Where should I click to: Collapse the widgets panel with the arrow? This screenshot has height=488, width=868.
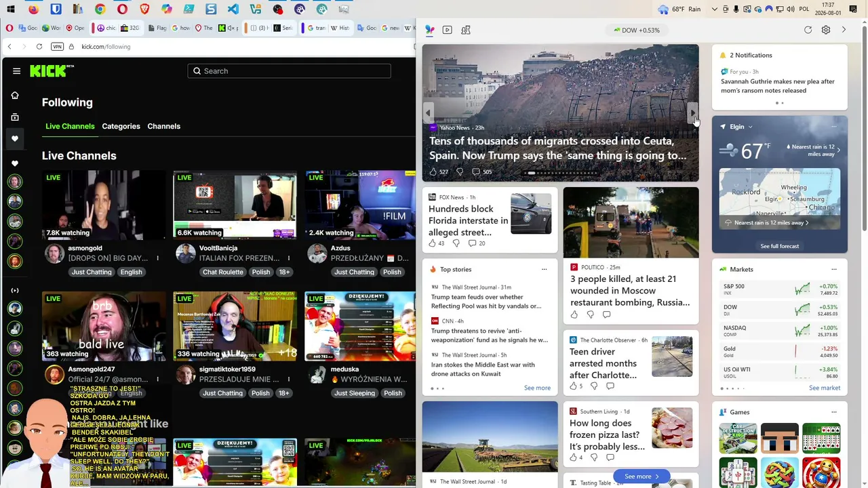[x=844, y=30]
